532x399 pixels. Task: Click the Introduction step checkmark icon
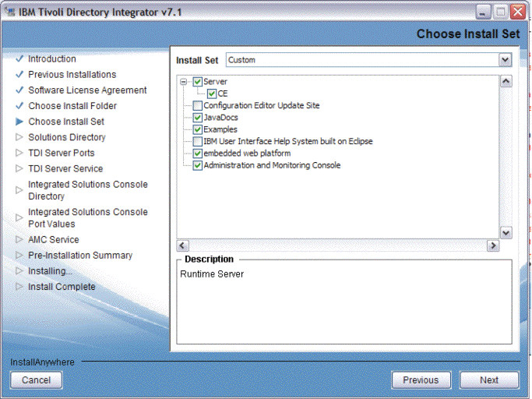[x=19, y=58]
